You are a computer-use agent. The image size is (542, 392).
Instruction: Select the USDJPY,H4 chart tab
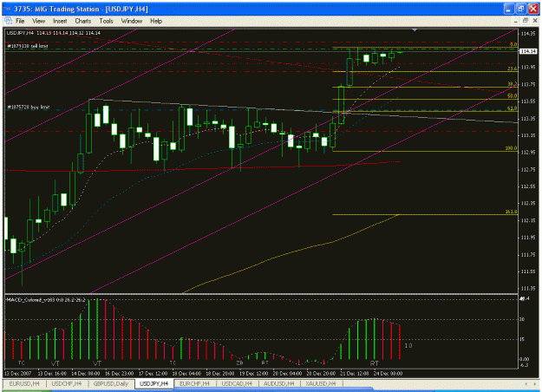[x=153, y=383]
